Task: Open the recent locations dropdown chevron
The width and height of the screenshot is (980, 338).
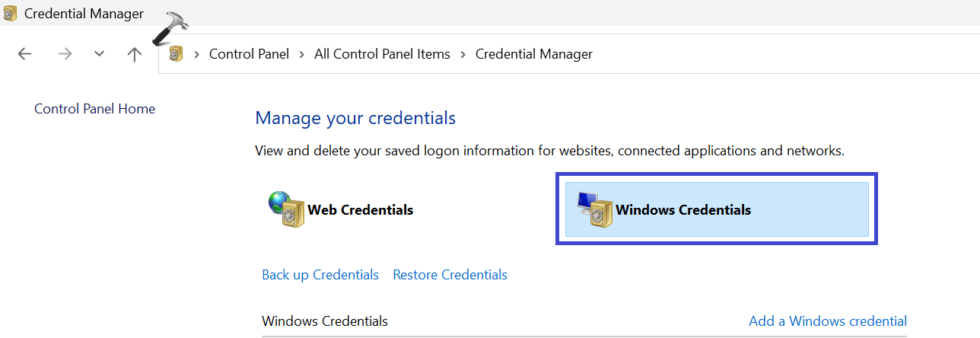Action: pos(99,54)
